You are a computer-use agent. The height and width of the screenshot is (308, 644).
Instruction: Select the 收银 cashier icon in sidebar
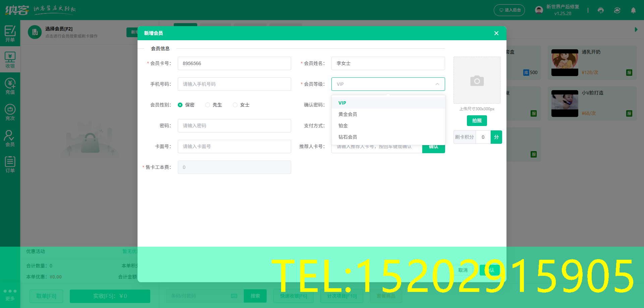(10, 59)
